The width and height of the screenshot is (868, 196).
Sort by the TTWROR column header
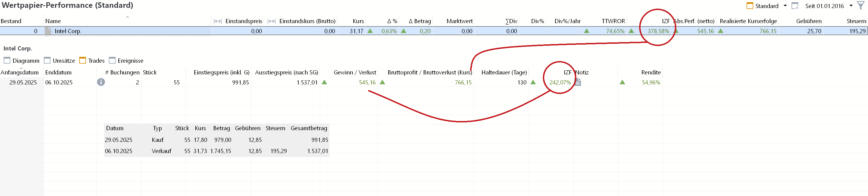[x=613, y=21]
